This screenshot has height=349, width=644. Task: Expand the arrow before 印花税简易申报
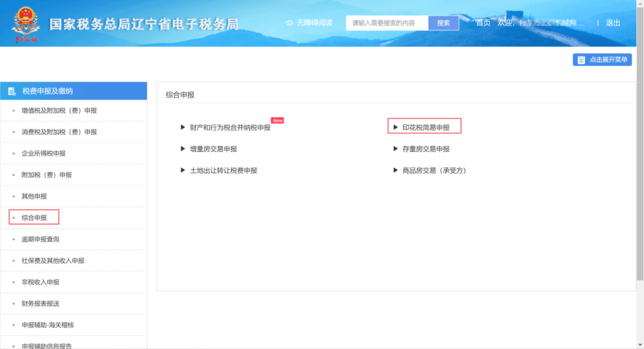pos(395,127)
